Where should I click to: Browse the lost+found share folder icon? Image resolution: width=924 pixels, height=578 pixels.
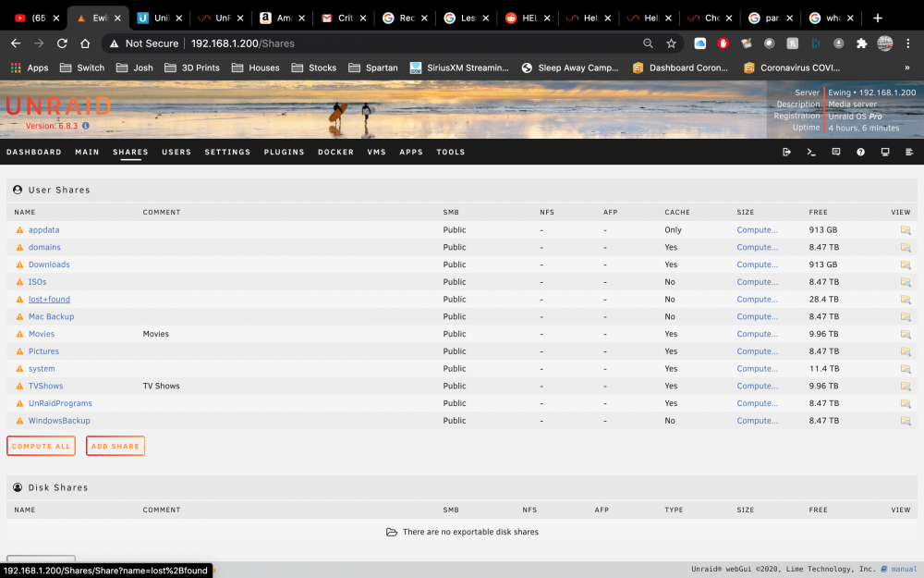[906, 300]
